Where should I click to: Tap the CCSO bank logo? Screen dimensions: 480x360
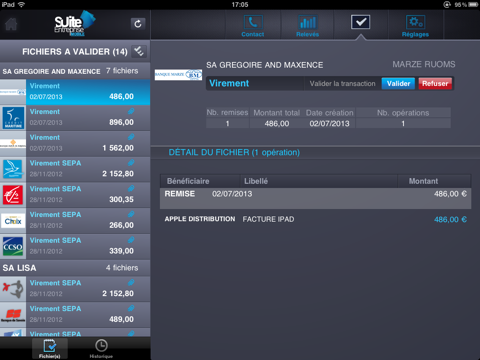click(x=13, y=247)
